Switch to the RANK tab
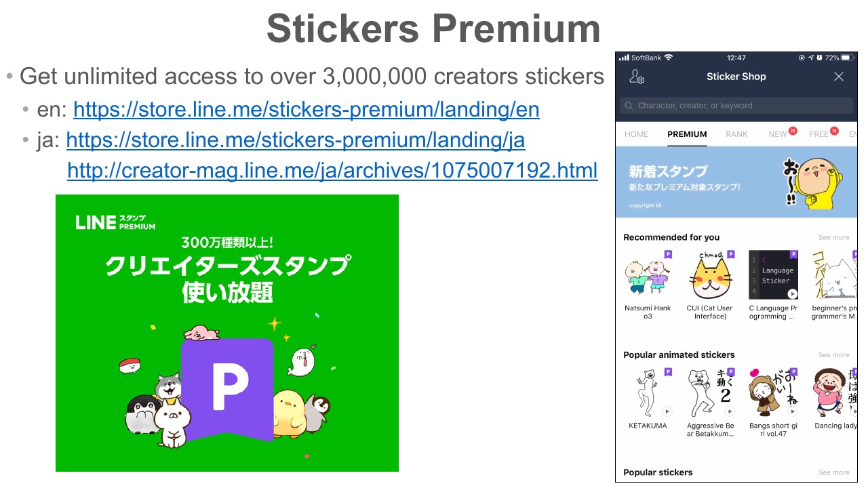Screen dimensions: 868x488 [736, 134]
